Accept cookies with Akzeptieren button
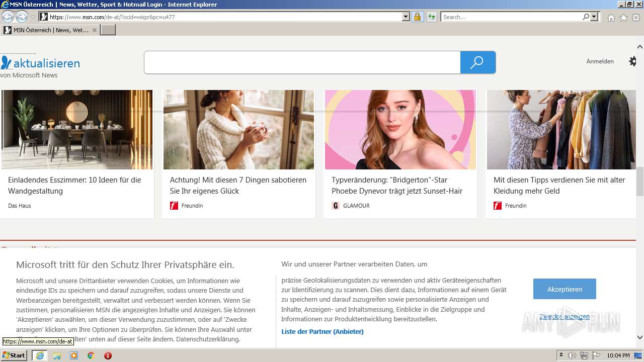This screenshot has width=644, height=362. tap(565, 289)
